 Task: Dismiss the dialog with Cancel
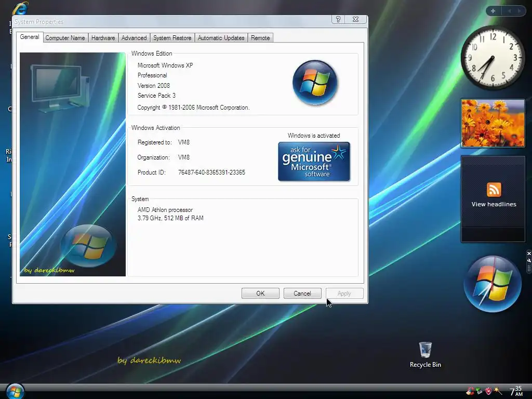[302, 293]
